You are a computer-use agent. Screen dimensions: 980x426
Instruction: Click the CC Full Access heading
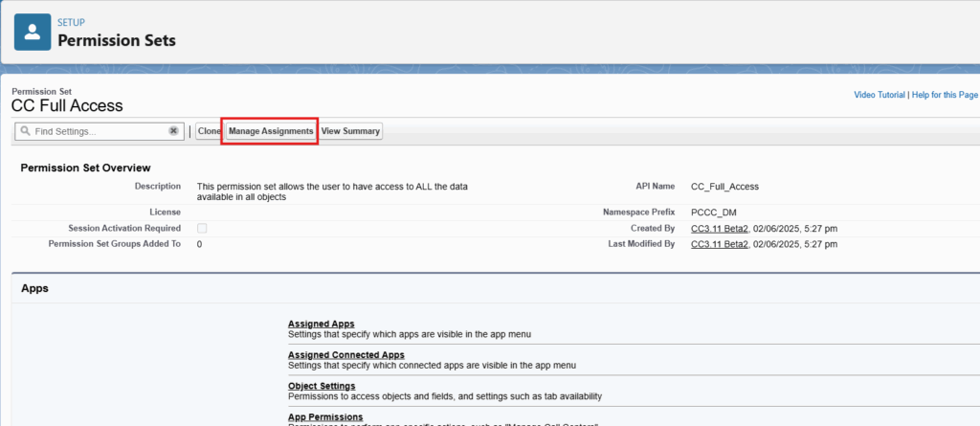click(67, 105)
